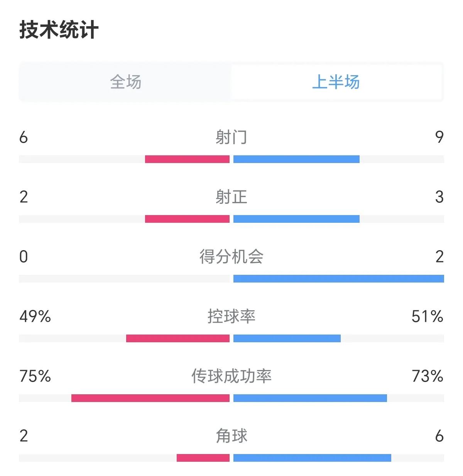
Task: Click the 角球 (Corners) stat label
Action: 231,437
